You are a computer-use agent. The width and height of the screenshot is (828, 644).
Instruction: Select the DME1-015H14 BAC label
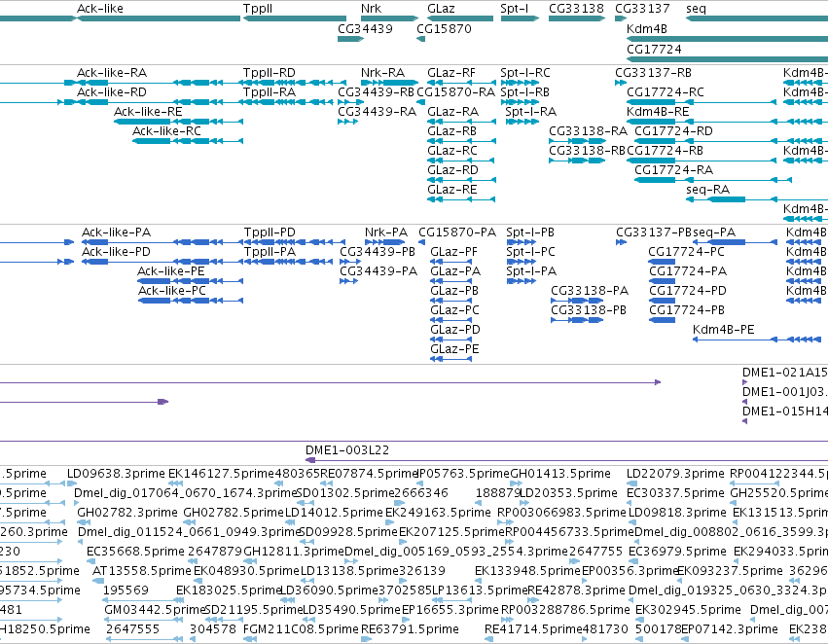click(785, 411)
